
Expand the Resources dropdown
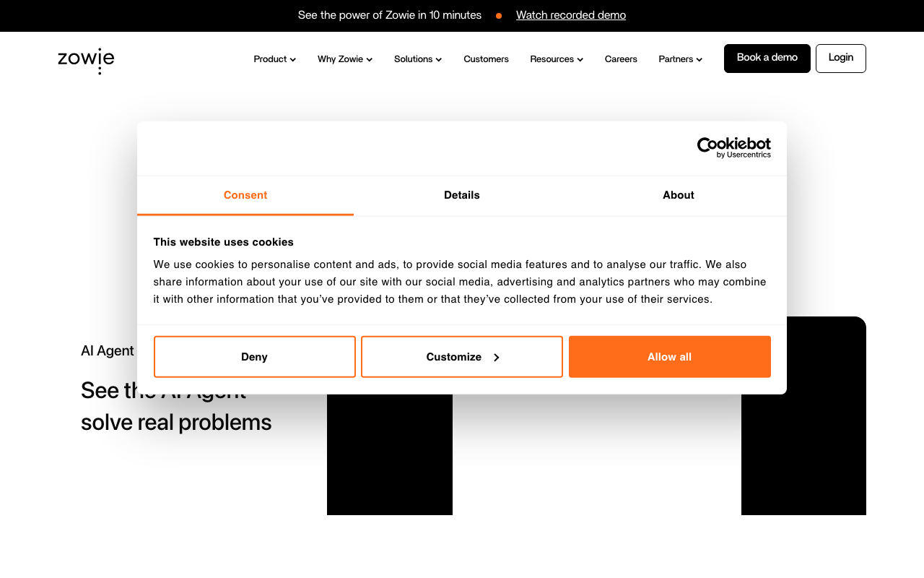point(556,59)
